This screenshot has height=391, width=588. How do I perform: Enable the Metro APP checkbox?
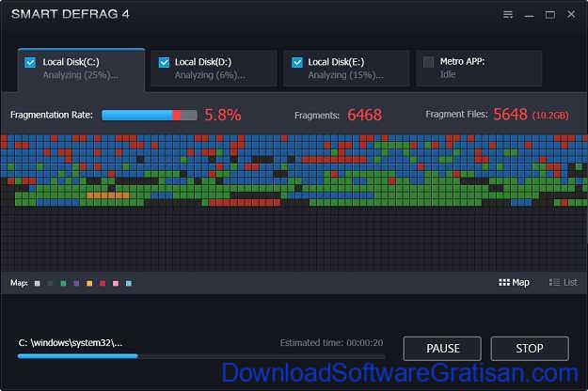pyautogui.click(x=428, y=62)
